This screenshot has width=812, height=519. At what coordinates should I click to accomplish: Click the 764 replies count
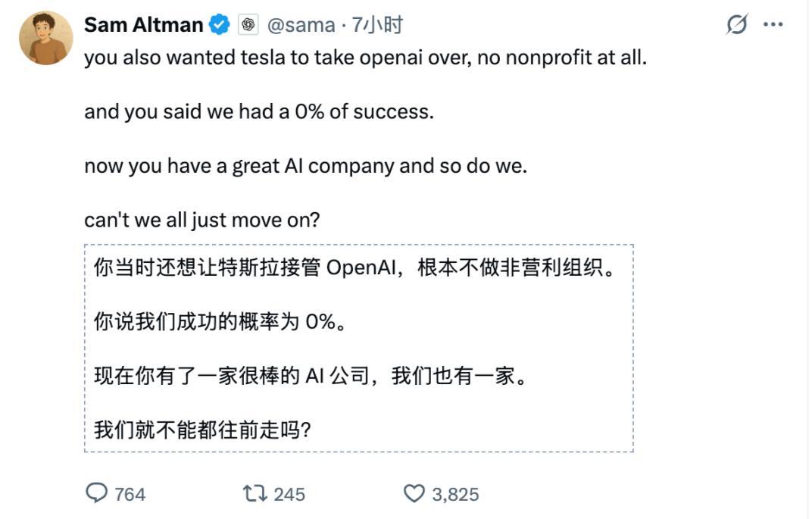click(130, 495)
